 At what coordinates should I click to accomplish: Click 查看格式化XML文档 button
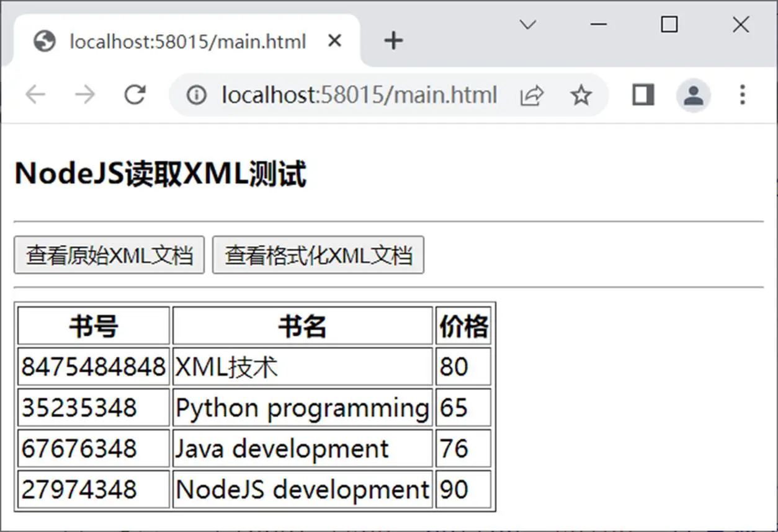[x=318, y=255]
